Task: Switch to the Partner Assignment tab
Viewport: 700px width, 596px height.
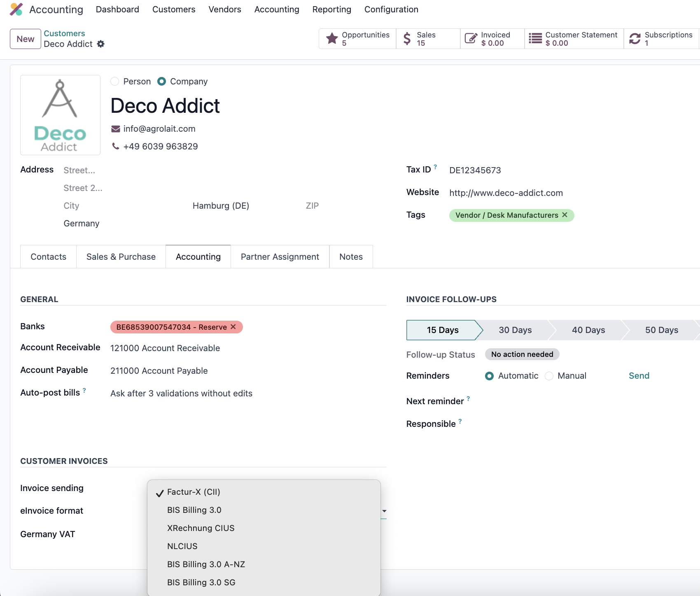Action: [x=280, y=257]
